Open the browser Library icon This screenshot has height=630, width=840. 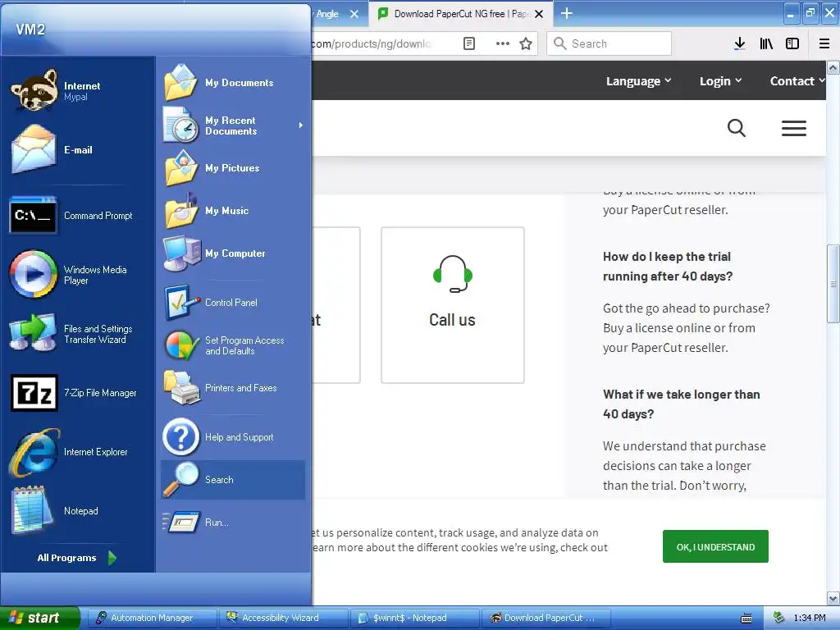[x=766, y=43]
